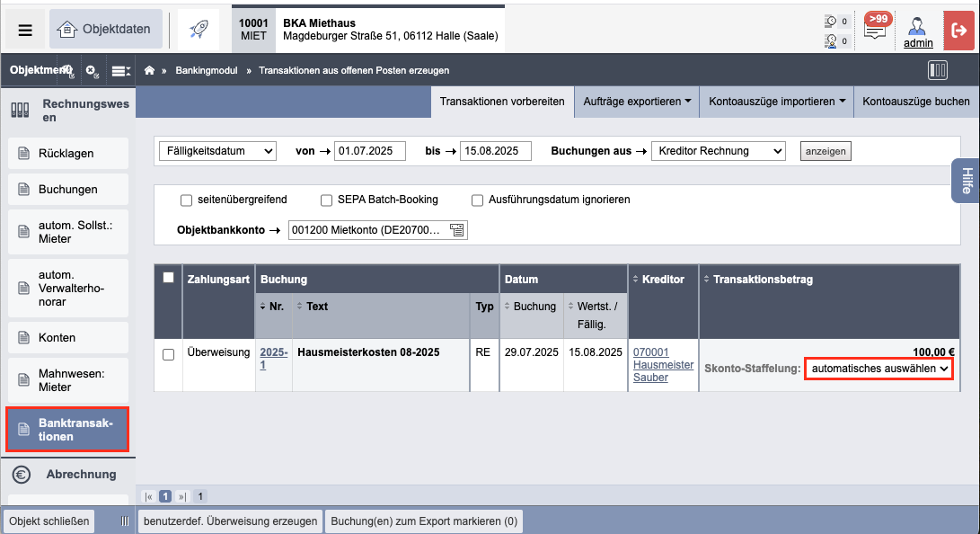Open autom. Verwalterhonorar sidebar entry
980x534 pixels.
pos(68,289)
